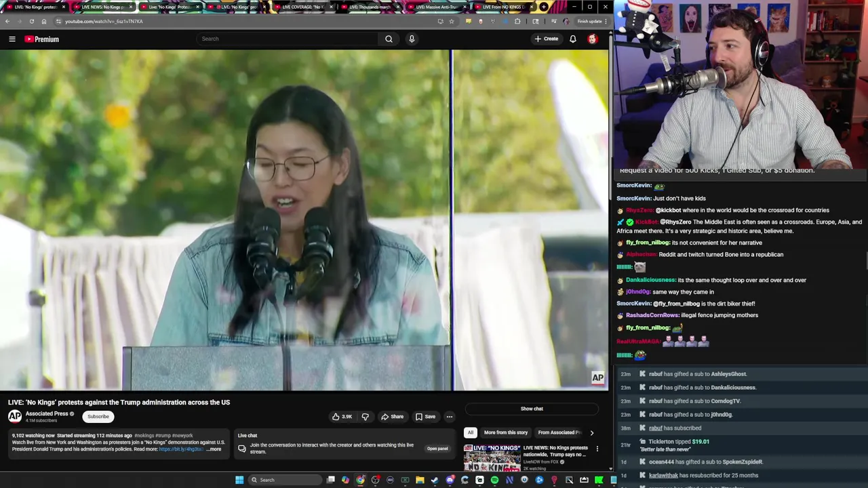This screenshot has height=488, width=868.
Task: Like the video with thumbs up 3.9K
Action: [x=342, y=417]
